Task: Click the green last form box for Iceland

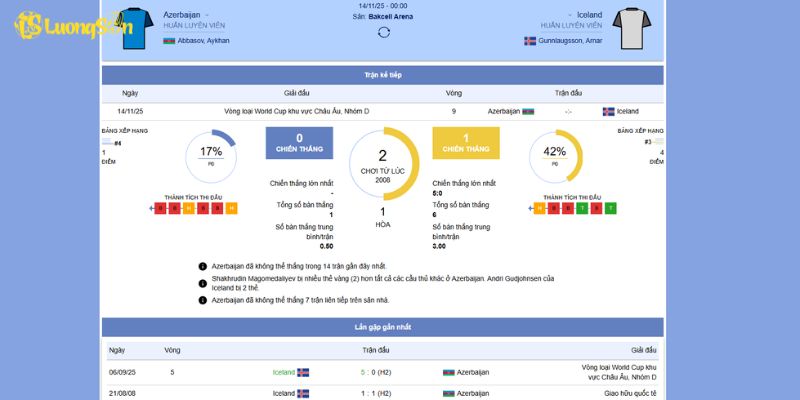Action: coord(611,208)
